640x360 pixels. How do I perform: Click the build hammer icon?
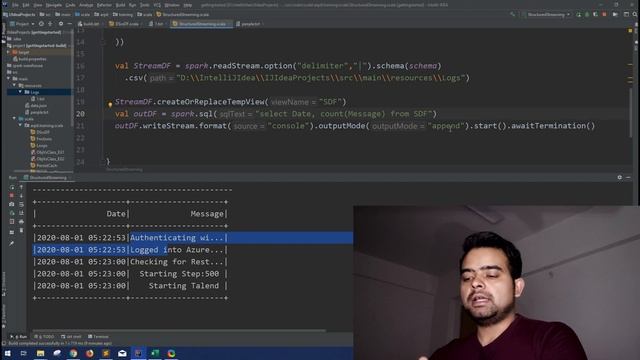coord(513,15)
